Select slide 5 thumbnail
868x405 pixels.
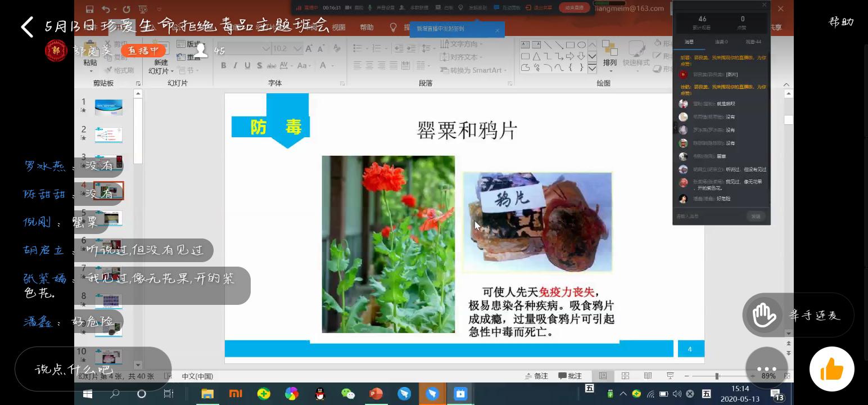click(x=108, y=218)
